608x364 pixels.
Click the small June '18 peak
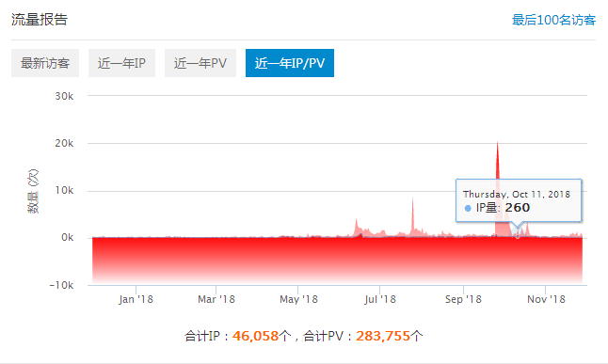[x=356, y=220]
